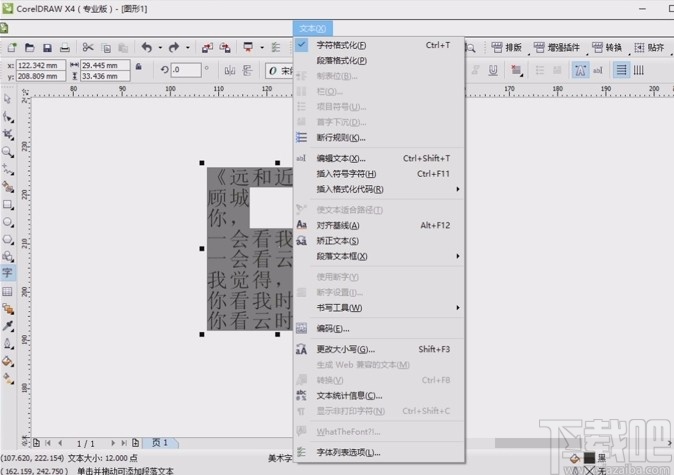Toggle the 字符格式化 checked menu item

tap(379, 45)
